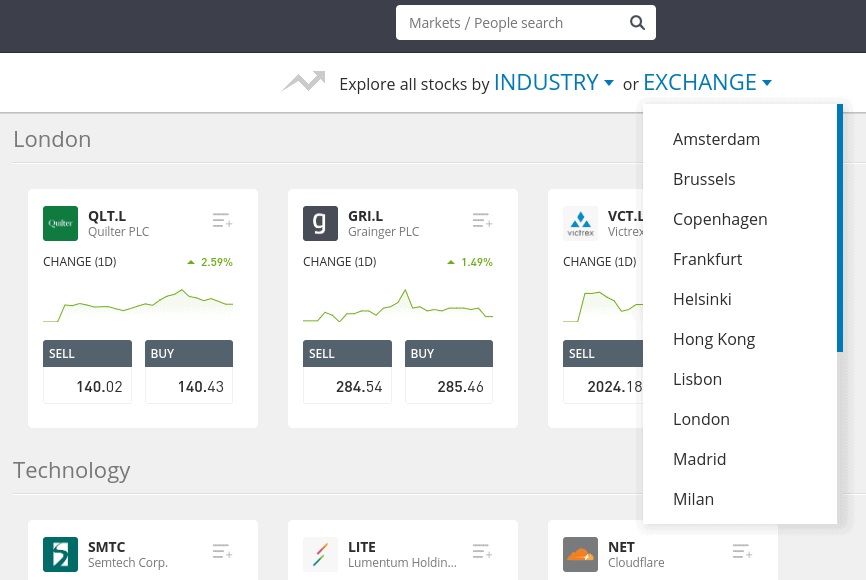Open the SMTC ticker link
Image resolution: width=866 pixels, height=580 pixels.
coord(107,547)
